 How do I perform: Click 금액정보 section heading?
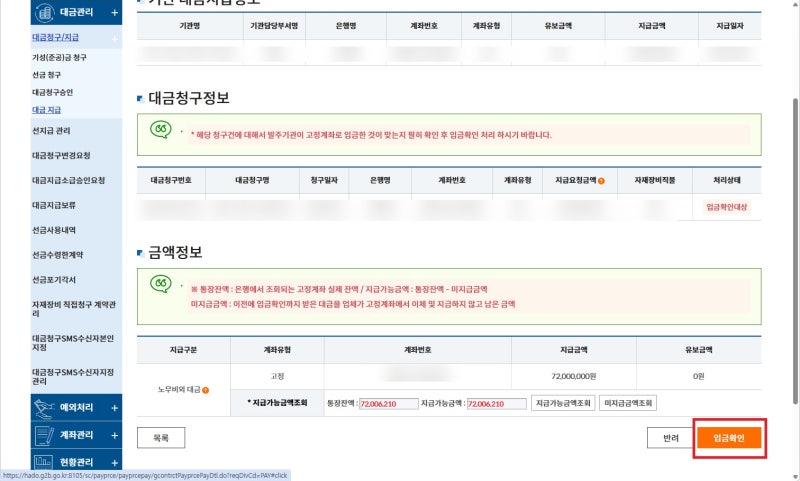(x=175, y=252)
